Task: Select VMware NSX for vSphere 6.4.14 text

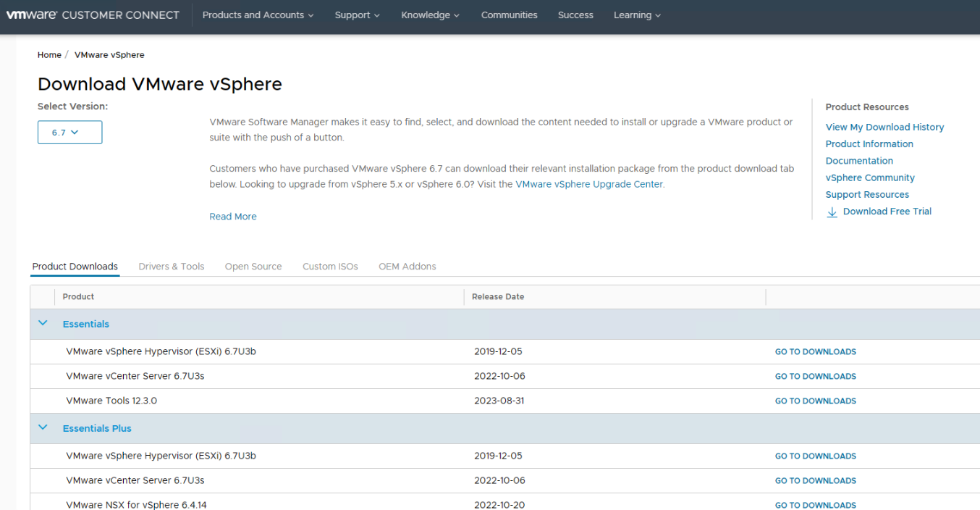Action: [136, 505]
